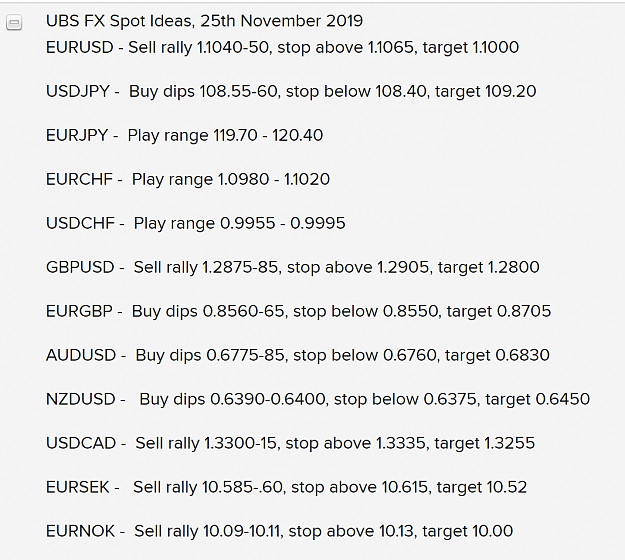Click the UBS FX Spot Ideas heading
This screenshot has height=560, width=625.
(204, 21)
